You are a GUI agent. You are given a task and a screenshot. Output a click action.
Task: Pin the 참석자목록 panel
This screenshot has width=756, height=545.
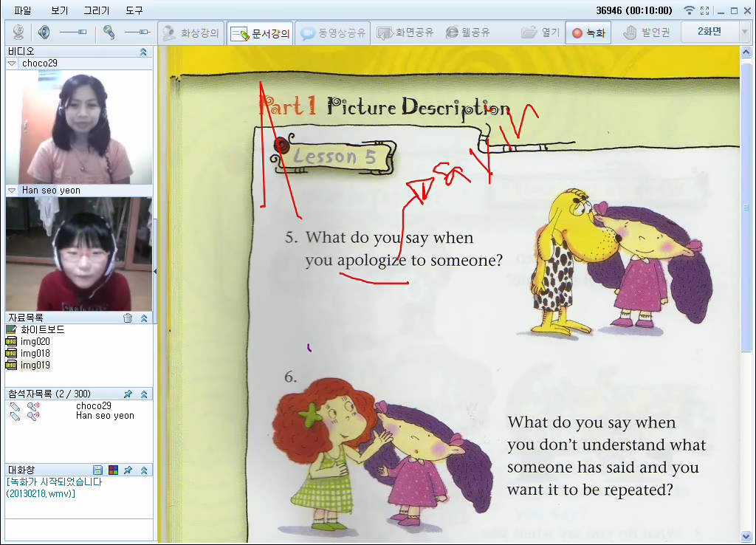tap(128, 394)
